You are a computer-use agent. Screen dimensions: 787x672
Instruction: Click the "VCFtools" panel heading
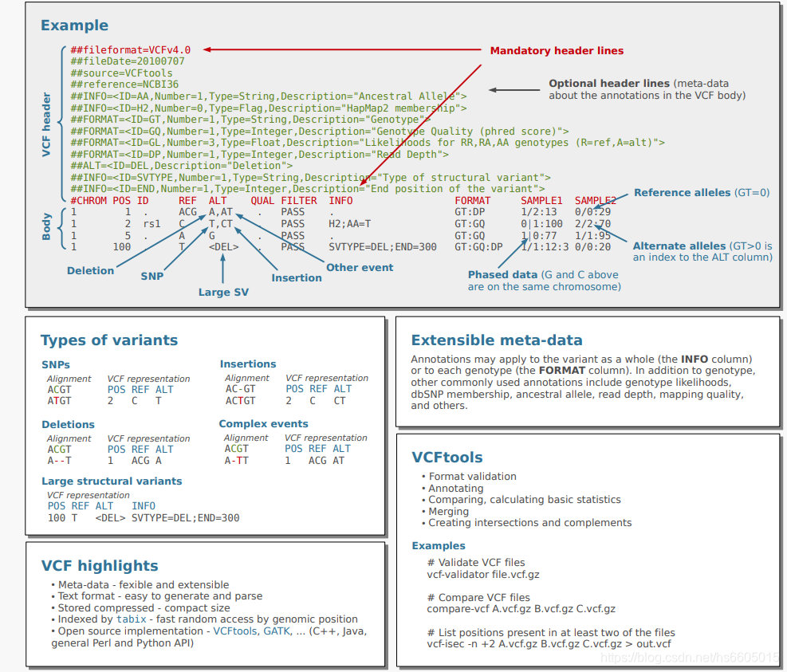pos(447,458)
